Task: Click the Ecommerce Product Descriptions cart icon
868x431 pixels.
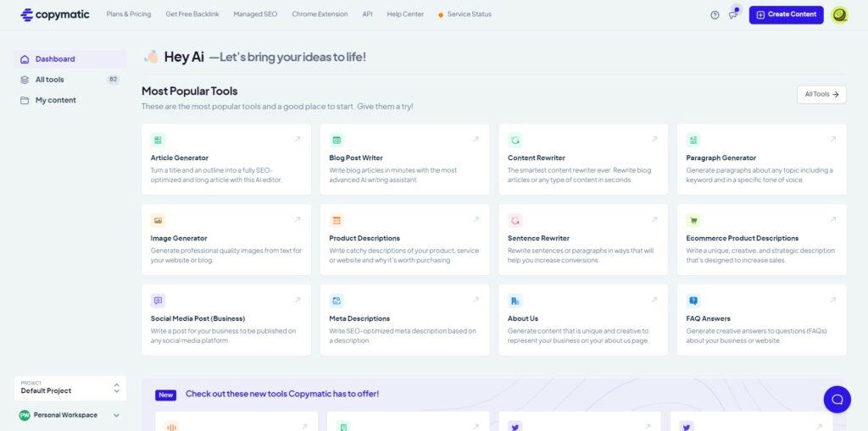Action: (x=693, y=220)
